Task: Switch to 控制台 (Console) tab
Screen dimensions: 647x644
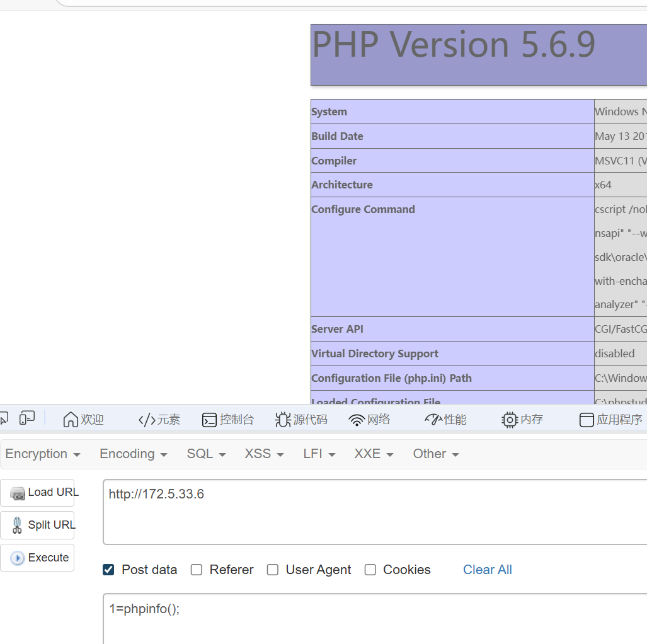Action: pyautogui.click(x=228, y=420)
